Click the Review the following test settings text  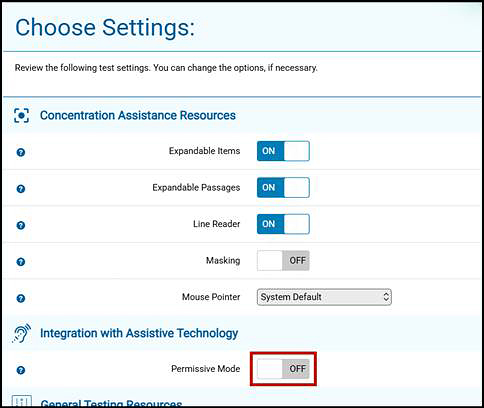click(x=166, y=68)
